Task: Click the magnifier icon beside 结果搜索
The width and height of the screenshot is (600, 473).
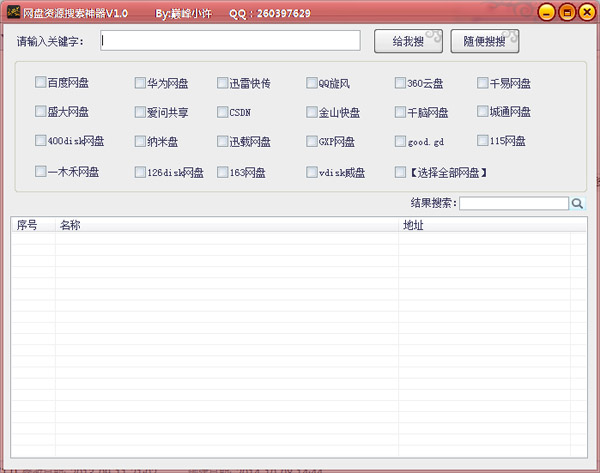Action: tap(577, 203)
